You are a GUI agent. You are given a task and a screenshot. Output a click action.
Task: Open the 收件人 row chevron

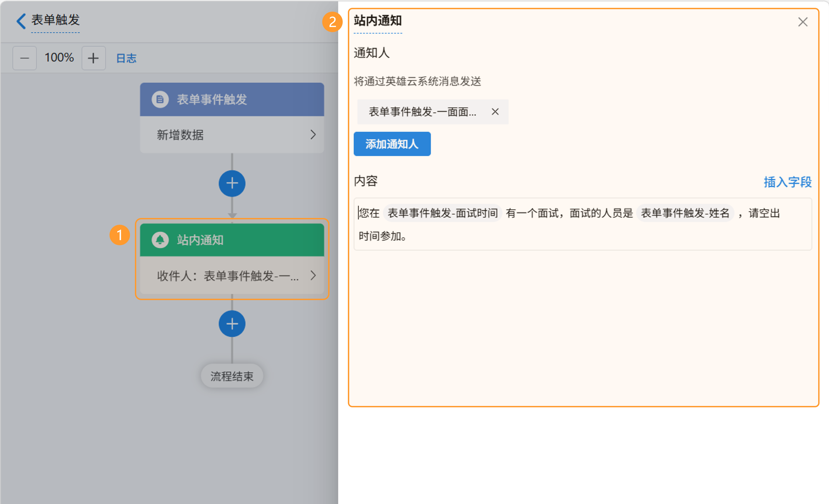coord(313,276)
